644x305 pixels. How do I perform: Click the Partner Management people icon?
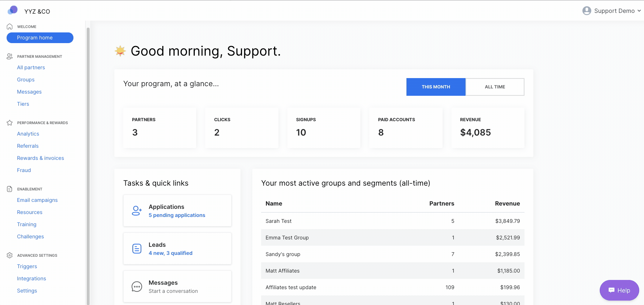click(x=10, y=56)
